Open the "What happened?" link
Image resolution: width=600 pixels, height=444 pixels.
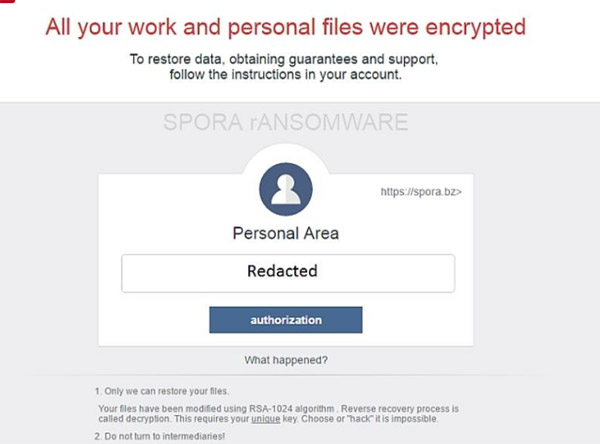pyautogui.click(x=286, y=360)
